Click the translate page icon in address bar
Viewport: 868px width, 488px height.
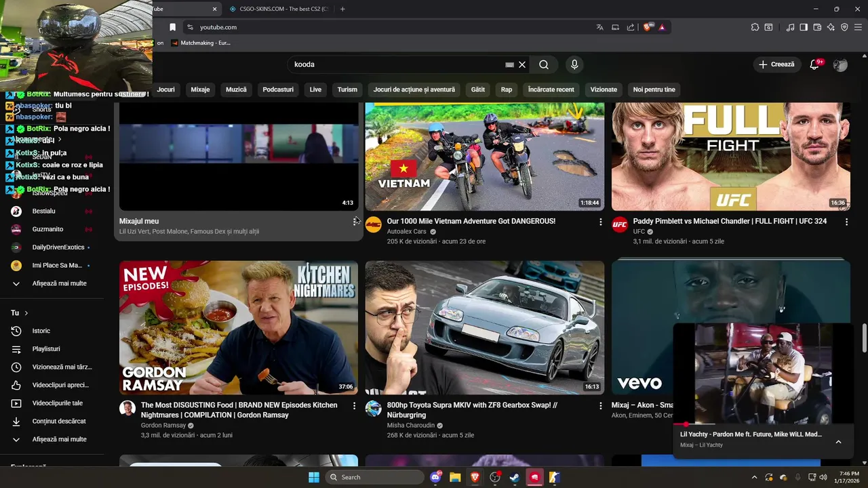click(599, 27)
